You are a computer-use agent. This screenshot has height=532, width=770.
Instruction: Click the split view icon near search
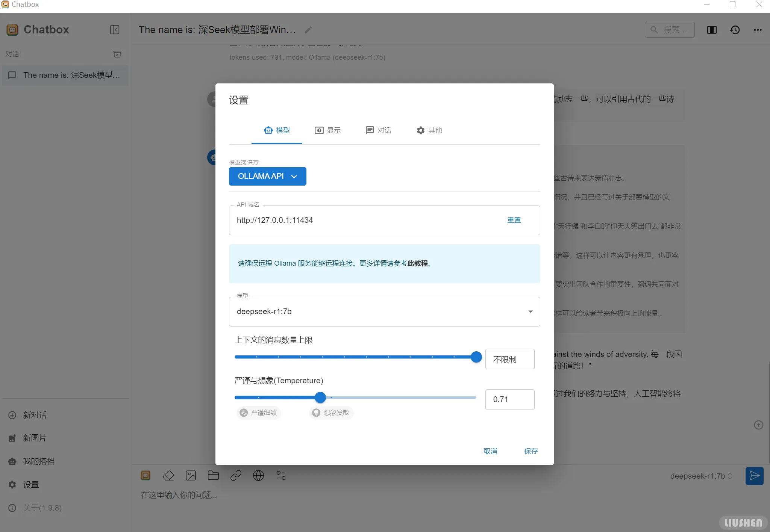click(712, 30)
